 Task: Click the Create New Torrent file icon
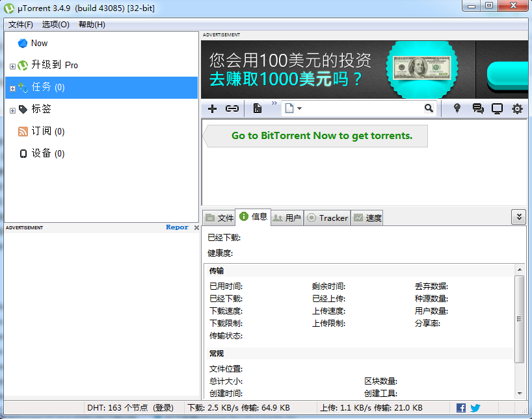[258, 108]
